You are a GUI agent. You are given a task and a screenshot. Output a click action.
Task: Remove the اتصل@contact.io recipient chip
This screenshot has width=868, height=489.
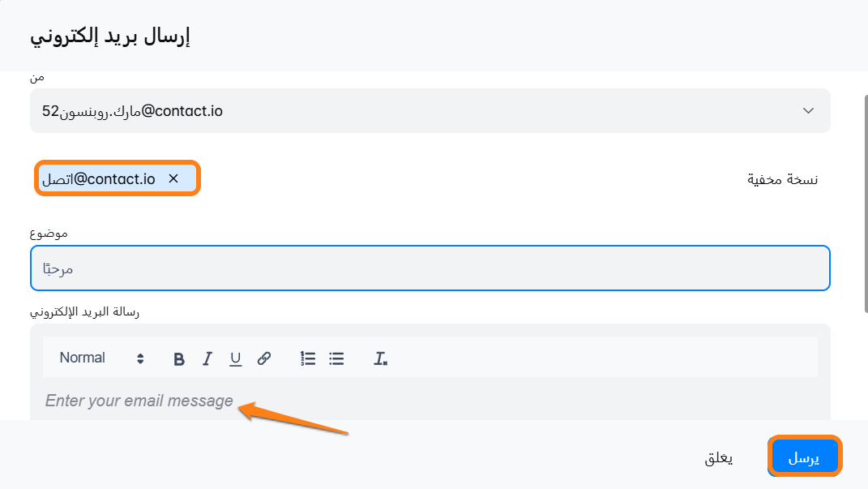tap(173, 179)
